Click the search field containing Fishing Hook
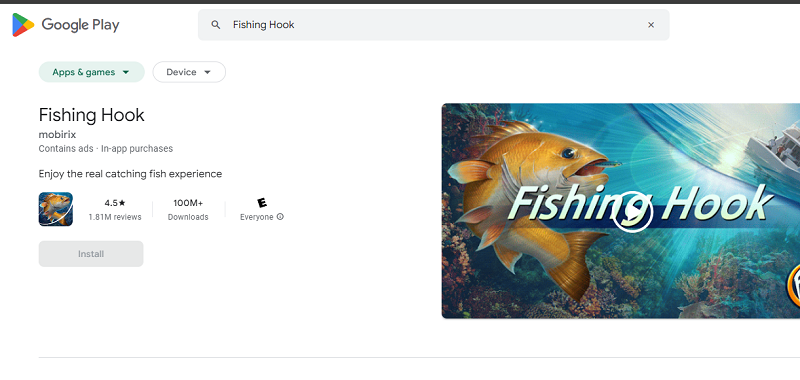 click(x=433, y=25)
